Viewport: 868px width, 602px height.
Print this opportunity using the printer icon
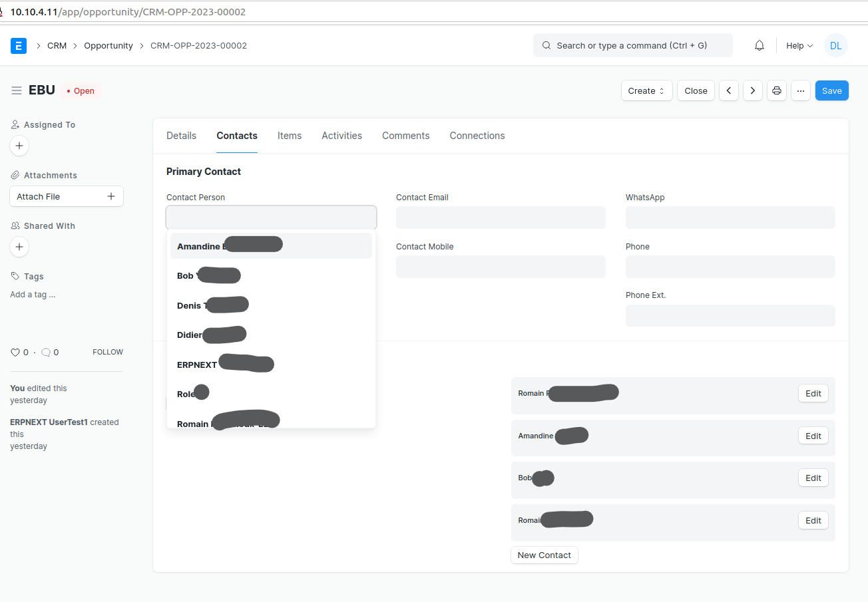pyautogui.click(x=777, y=90)
